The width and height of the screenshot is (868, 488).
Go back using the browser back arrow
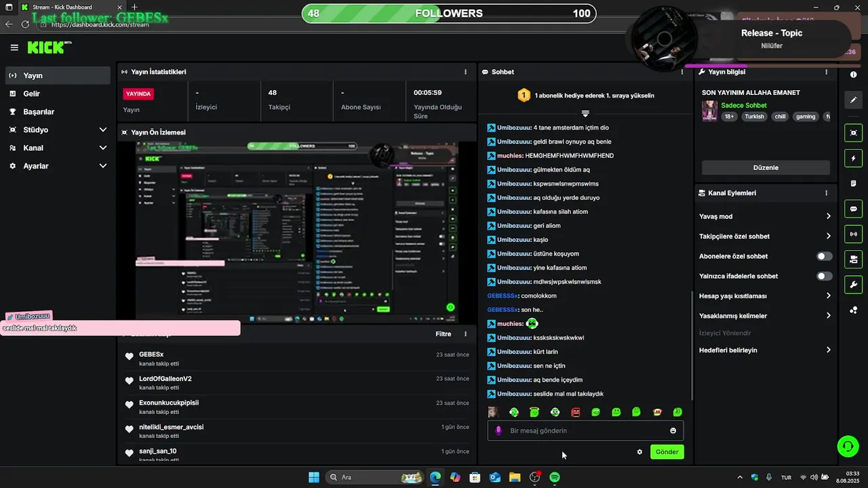pos(9,24)
